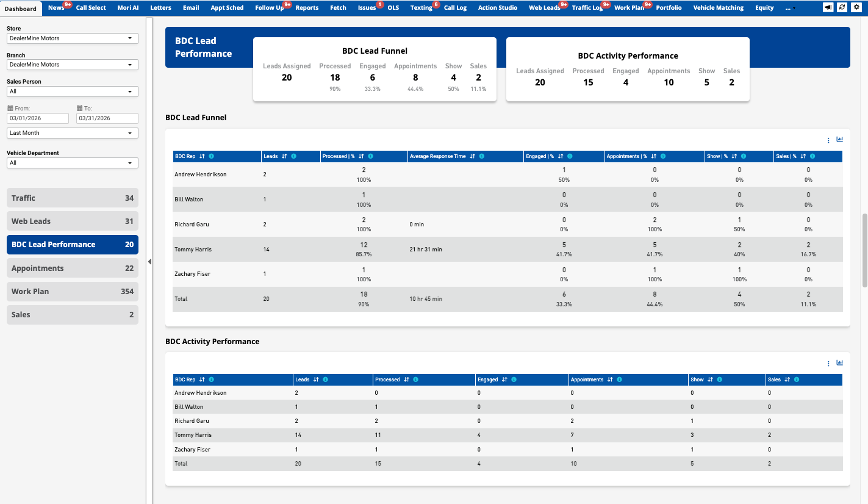The height and width of the screenshot is (504, 868).
Task: Sort BDC Lead Funnel by Leads column
Action: coord(284,156)
